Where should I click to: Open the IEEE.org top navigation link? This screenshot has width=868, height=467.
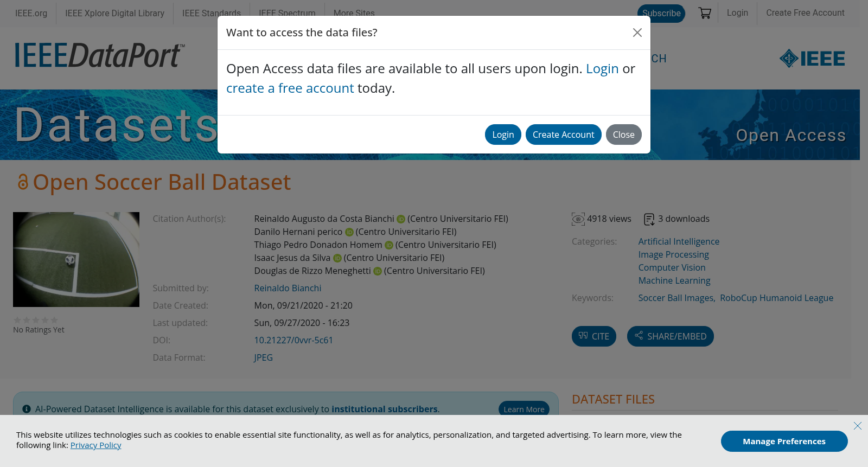point(31,13)
